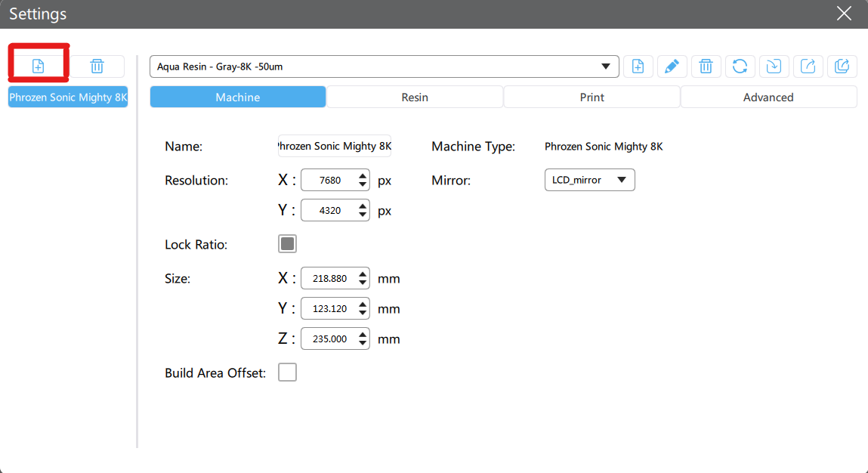Expand the Mirror LCD_mirror dropdown
Viewport: 868px width, 473px height.
(589, 180)
